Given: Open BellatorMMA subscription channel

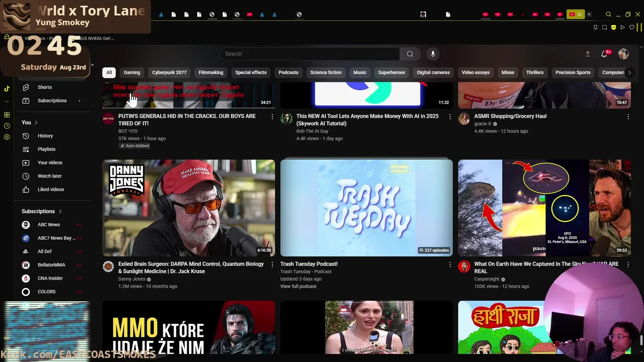Looking at the screenshot, I should 52,265.
